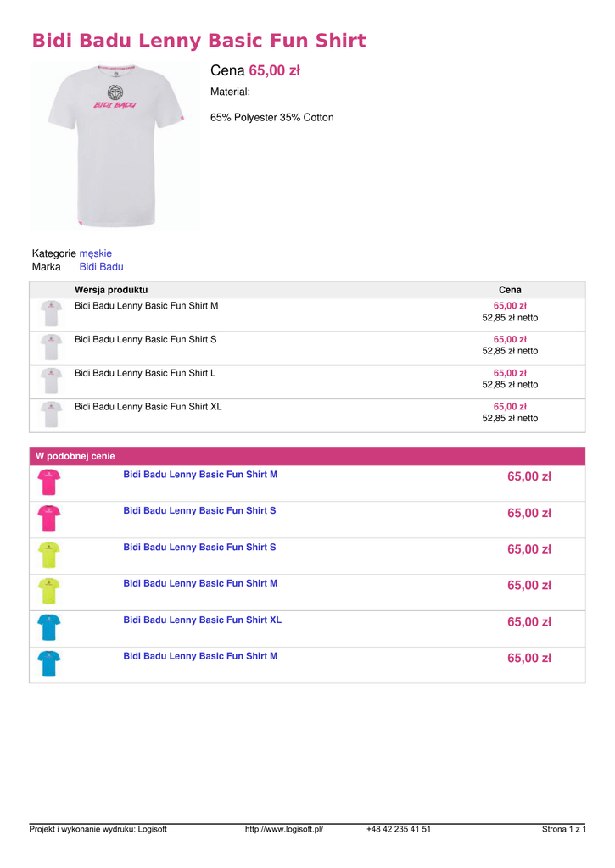Open the Bidi Badu brand link
Image resolution: width=615 pixels, height=868 pixels.
[x=101, y=267]
